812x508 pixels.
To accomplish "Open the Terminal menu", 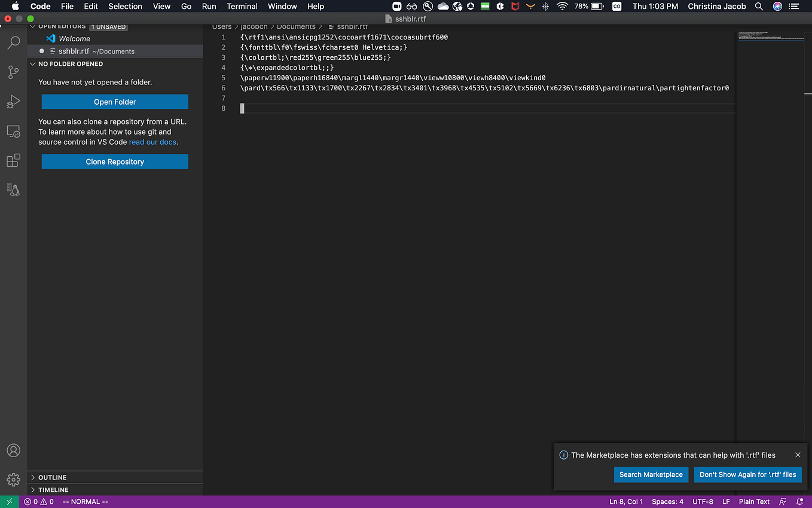I will [242, 7].
